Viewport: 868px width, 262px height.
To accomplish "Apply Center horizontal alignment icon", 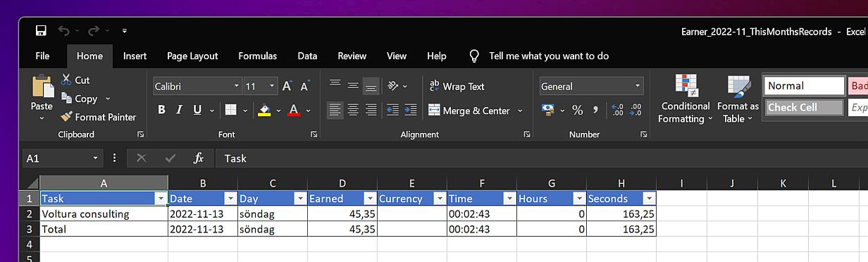I will [x=353, y=111].
